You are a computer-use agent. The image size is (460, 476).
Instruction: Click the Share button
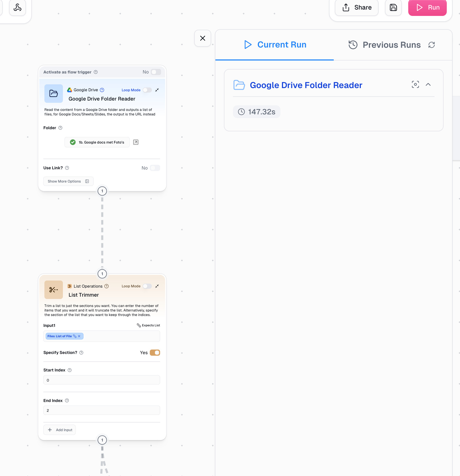tap(357, 7)
